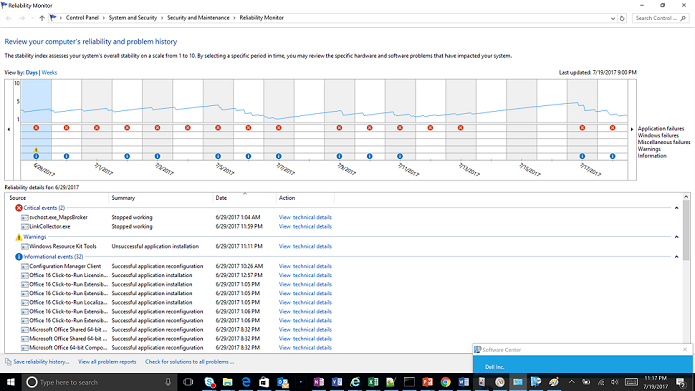Open File Explorer from the taskbar
This screenshot has width=695, height=391.
(x=227, y=382)
